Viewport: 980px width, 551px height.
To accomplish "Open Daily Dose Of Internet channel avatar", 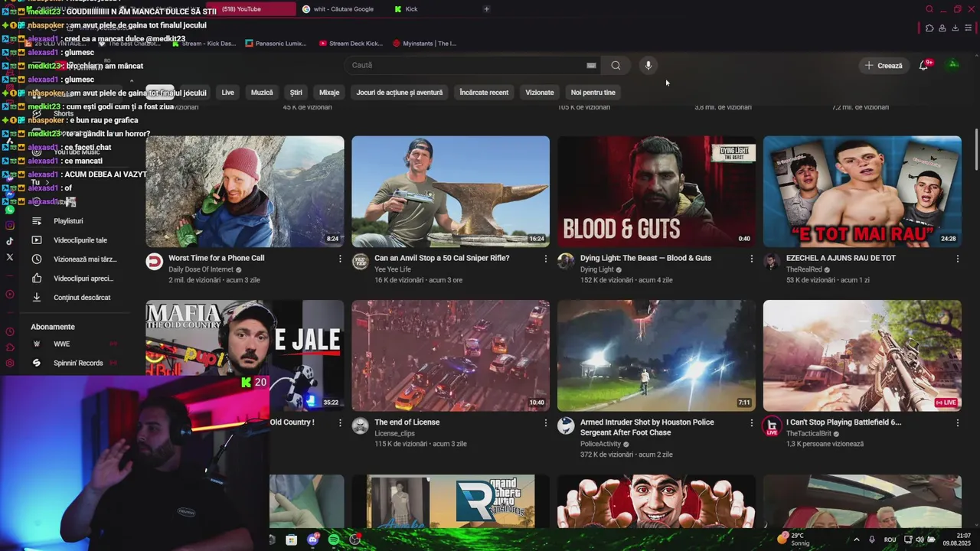I will pos(155,262).
